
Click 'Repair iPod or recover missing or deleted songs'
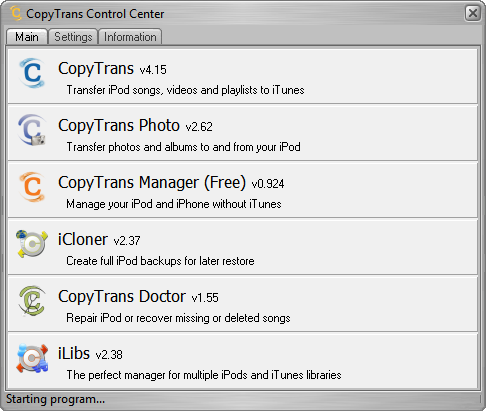178,318
